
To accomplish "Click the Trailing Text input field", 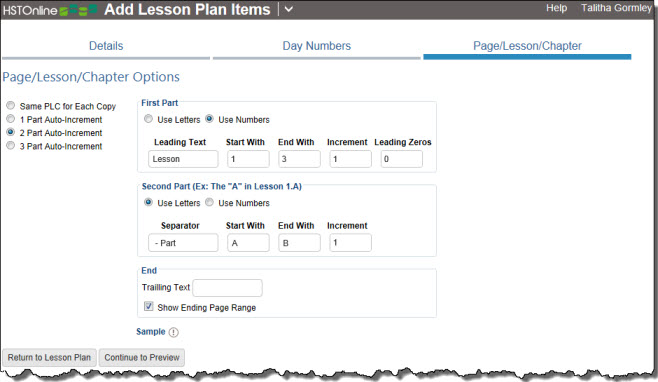I will pos(227,288).
